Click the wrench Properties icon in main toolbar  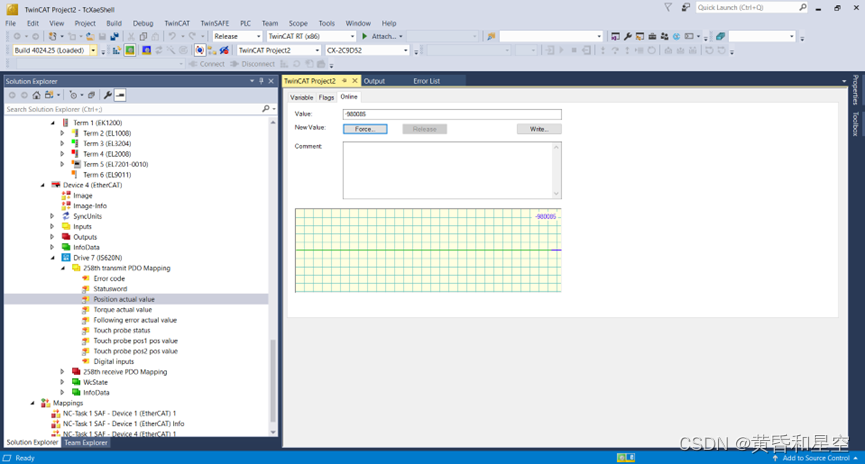[x=628, y=36]
